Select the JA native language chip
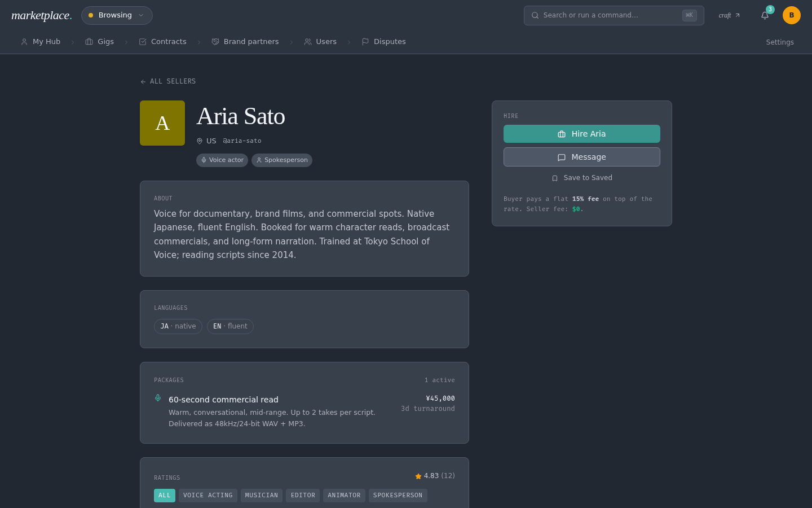This screenshot has width=812, height=508. tap(178, 326)
